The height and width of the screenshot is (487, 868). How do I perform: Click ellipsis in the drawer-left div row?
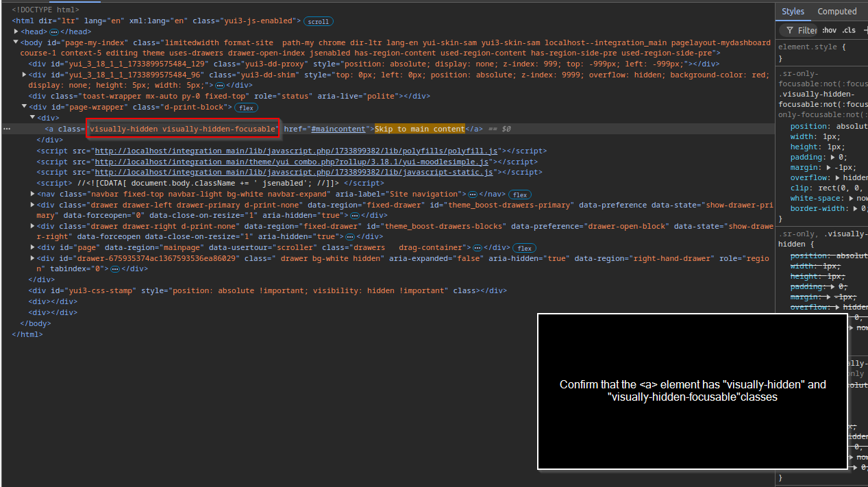pyautogui.click(x=355, y=215)
